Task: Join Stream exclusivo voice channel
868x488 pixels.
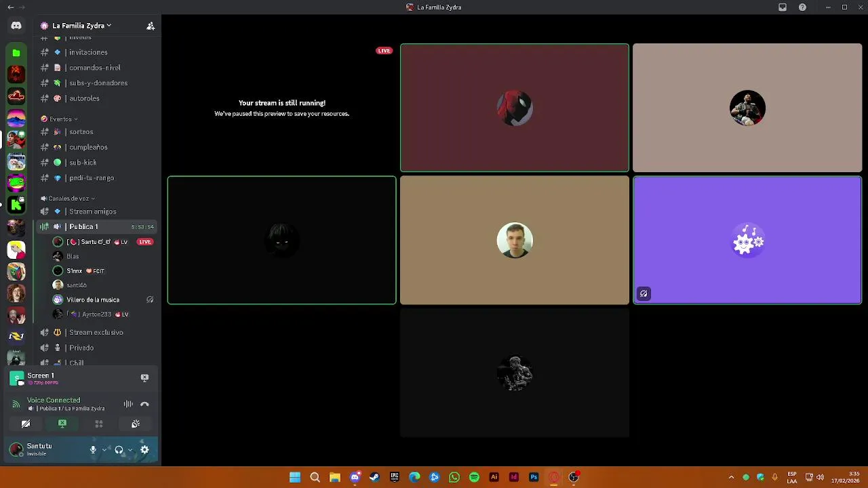Action: point(98,332)
